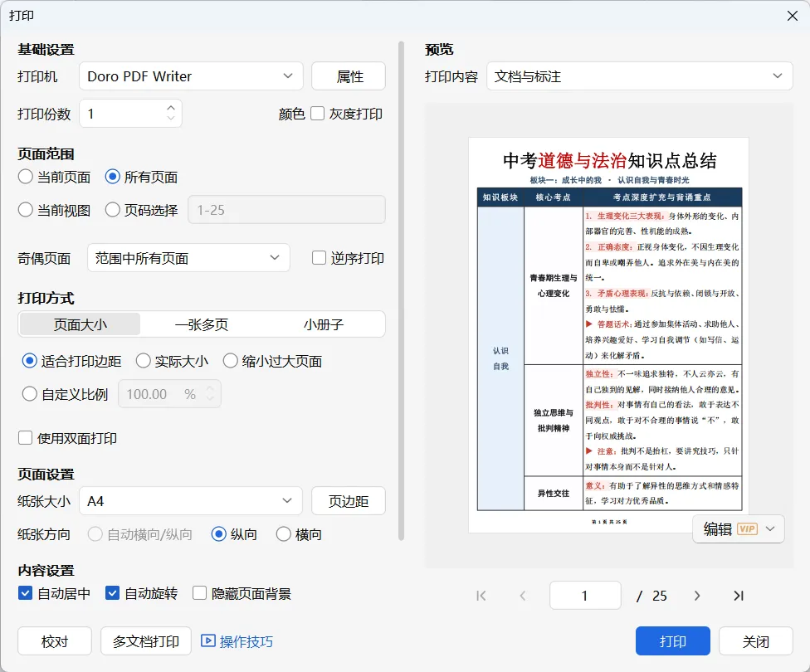Click the preview page number field
The width and height of the screenshot is (810, 672).
coord(585,596)
